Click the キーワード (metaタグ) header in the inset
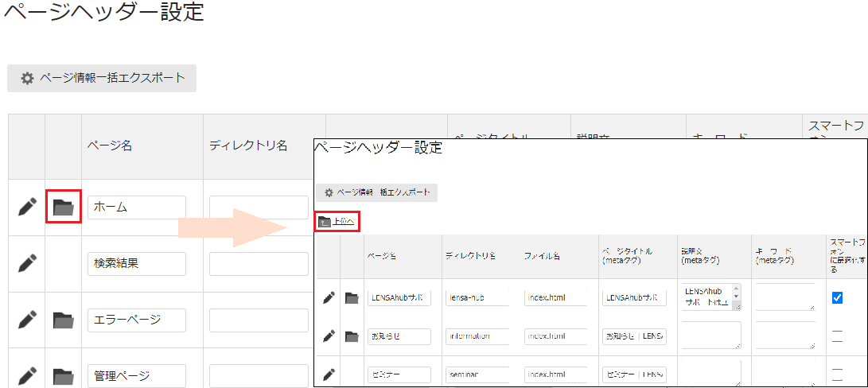The height and width of the screenshot is (388, 868). point(775,256)
